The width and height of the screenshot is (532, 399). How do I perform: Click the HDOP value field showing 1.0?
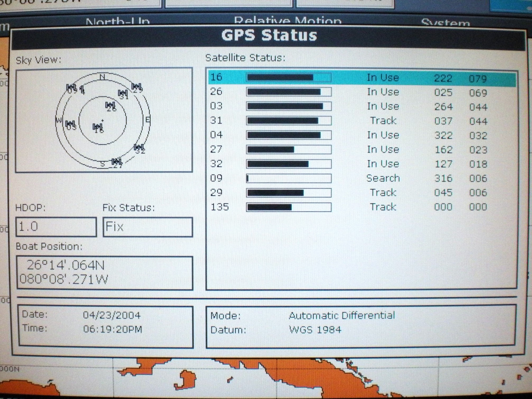click(x=56, y=227)
